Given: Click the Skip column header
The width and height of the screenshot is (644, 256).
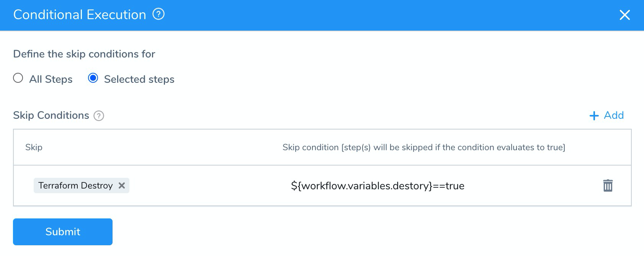Looking at the screenshot, I should (x=34, y=147).
